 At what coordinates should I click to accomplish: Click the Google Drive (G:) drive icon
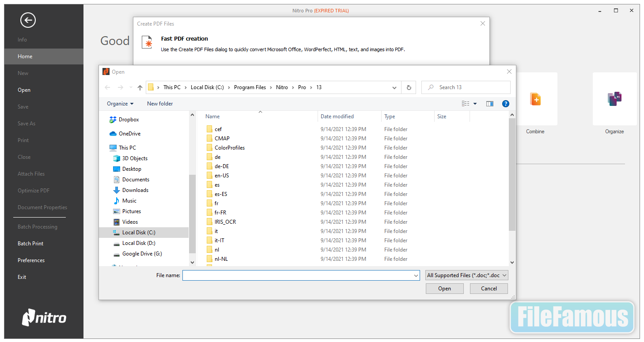point(117,254)
